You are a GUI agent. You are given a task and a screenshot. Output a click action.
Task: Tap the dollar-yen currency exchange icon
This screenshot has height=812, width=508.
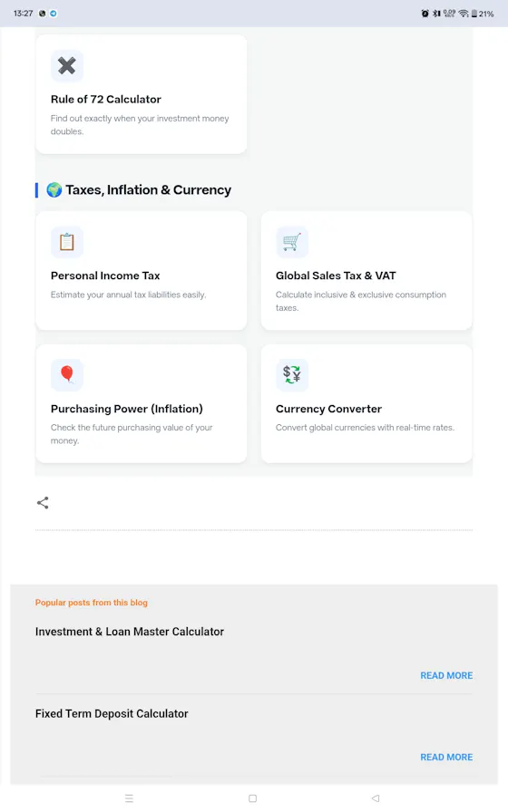292,374
